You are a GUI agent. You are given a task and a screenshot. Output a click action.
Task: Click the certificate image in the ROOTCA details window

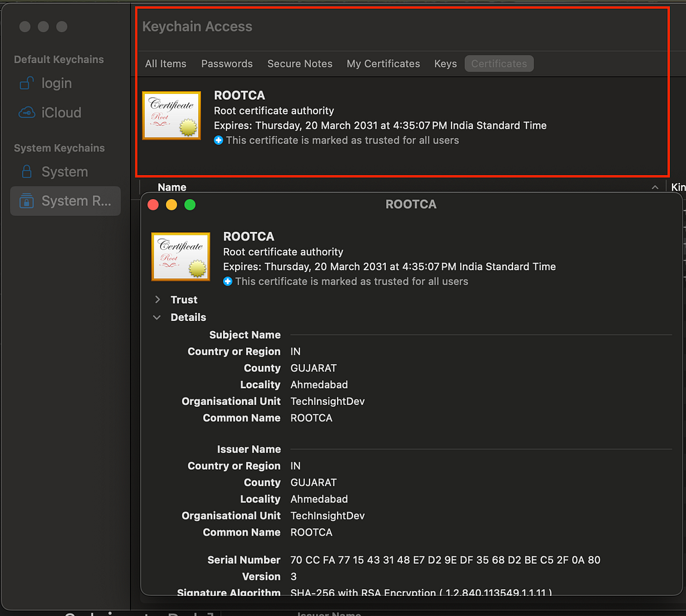[181, 257]
